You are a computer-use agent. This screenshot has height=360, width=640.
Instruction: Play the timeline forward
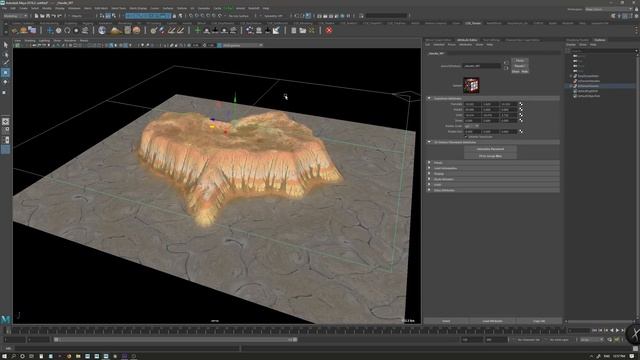pyautogui.click(x=618, y=330)
